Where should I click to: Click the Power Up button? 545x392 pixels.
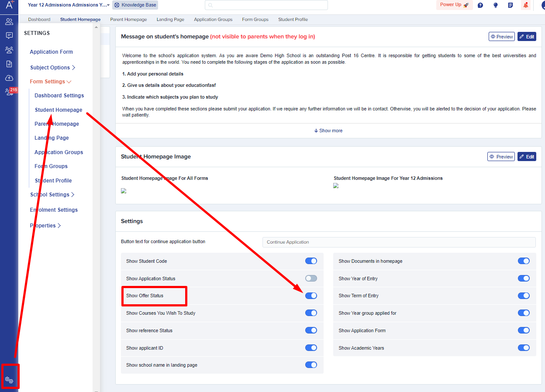tap(454, 5)
